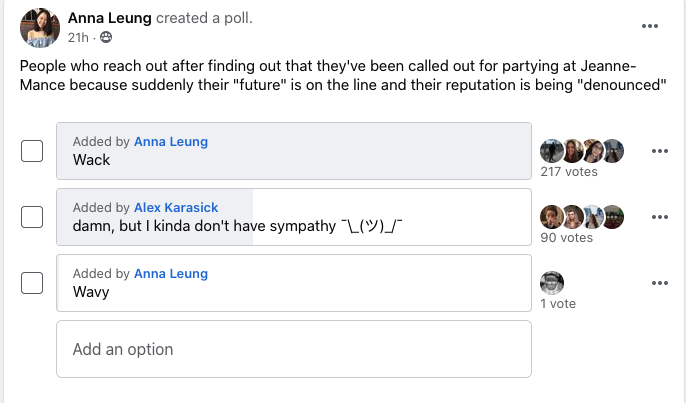Open Anna Leung's profile picture
This screenshot has width=686, height=403.
(x=39, y=27)
